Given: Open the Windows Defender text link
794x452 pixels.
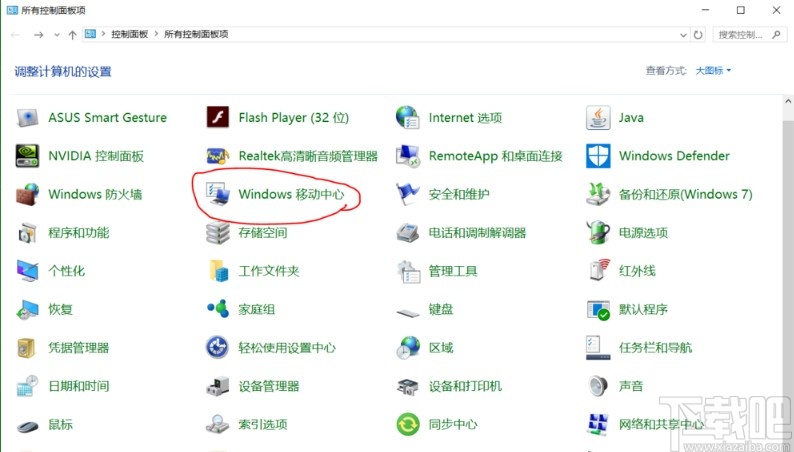Looking at the screenshot, I should click(x=674, y=156).
